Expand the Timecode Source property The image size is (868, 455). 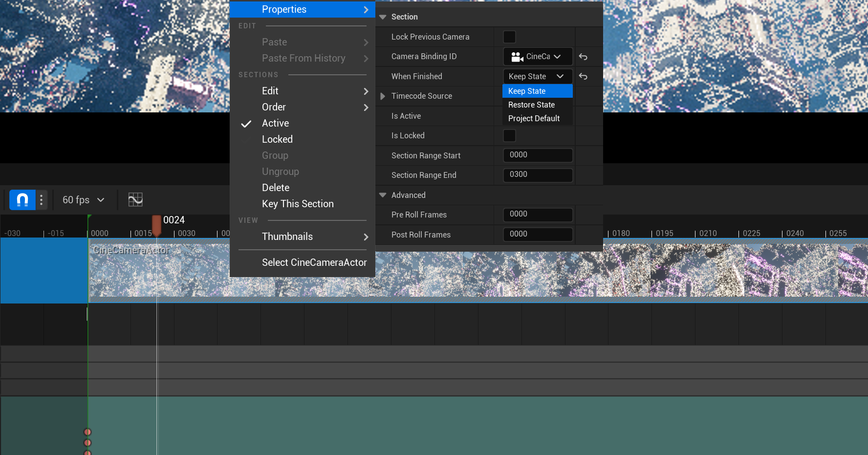click(x=383, y=96)
